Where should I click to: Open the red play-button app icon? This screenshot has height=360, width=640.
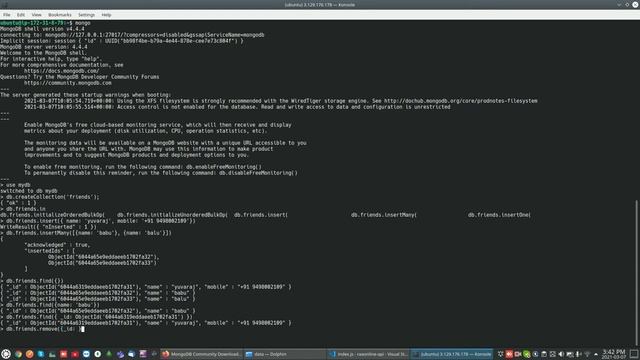point(75,354)
